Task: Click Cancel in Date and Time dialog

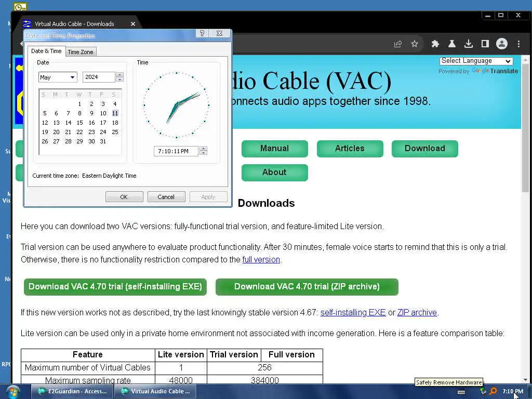Action: pos(166,197)
